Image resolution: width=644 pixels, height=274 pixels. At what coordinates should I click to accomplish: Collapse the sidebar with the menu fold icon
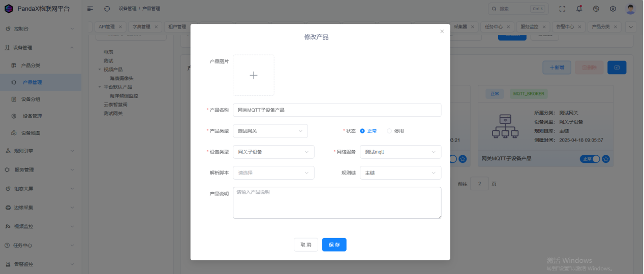point(90,9)
